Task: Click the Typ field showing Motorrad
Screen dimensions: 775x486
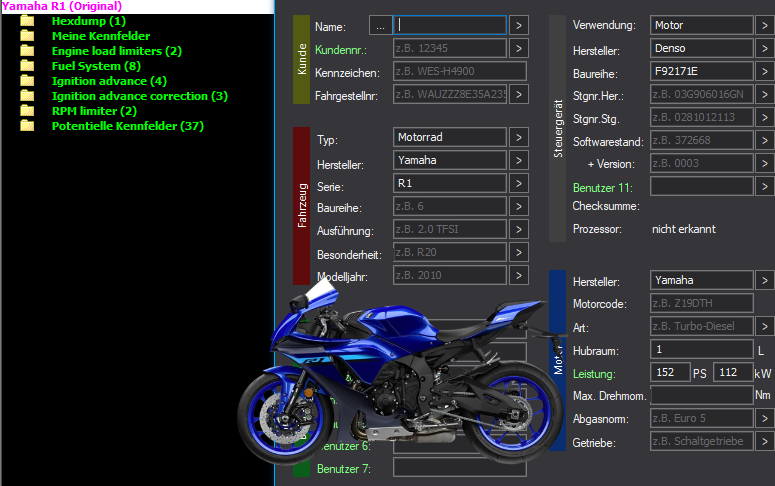Action: point(450,137)
